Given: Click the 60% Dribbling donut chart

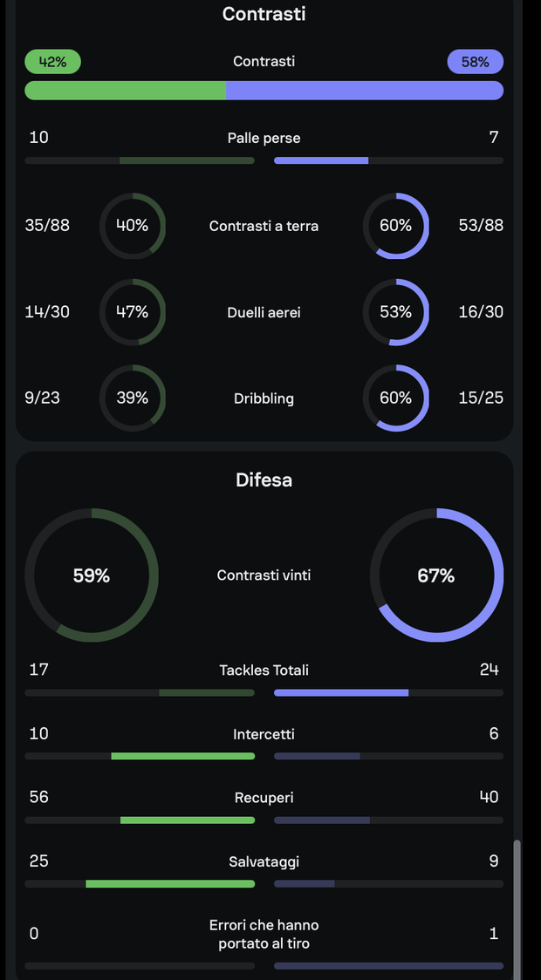Looking at the screenshot, I should click(x=395, y=398).
